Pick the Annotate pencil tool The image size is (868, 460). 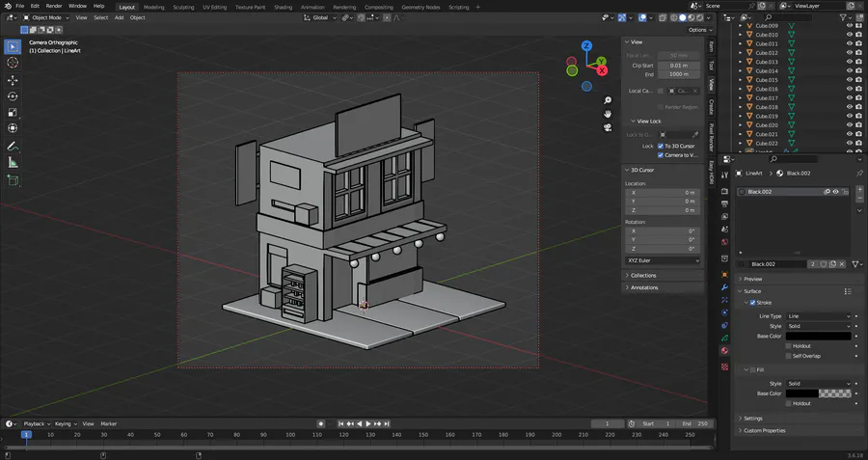click(x=13, y=147)
